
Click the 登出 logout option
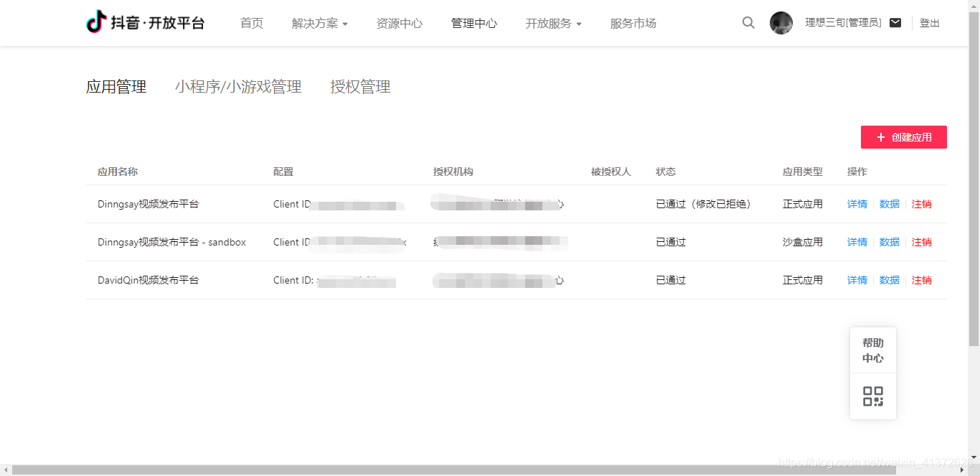pyautogui.click(x=929, y=22)
